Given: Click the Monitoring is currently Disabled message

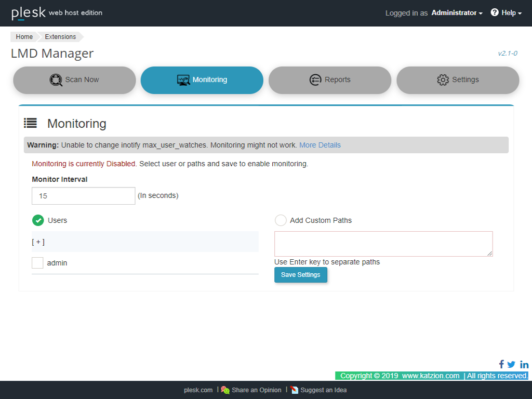Looking at the screenshot, I should tap(84, 164).
